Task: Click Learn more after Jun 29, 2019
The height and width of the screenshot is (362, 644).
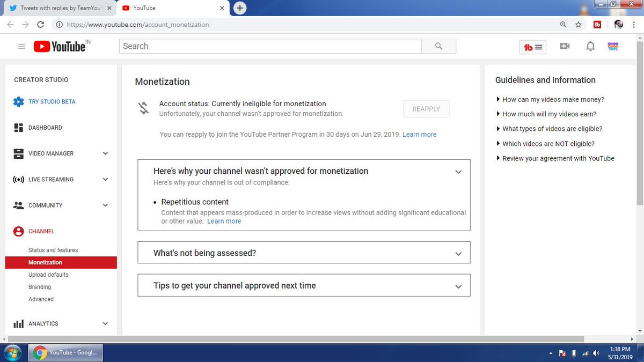Action: (x=420, y=135)
